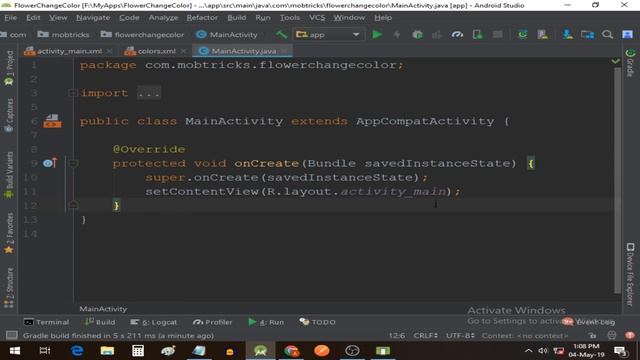Image resolution: width=640 pixels, height=360 pixels.
Task: Toggle the Captures tool window
Action: [x=9, y=116]
